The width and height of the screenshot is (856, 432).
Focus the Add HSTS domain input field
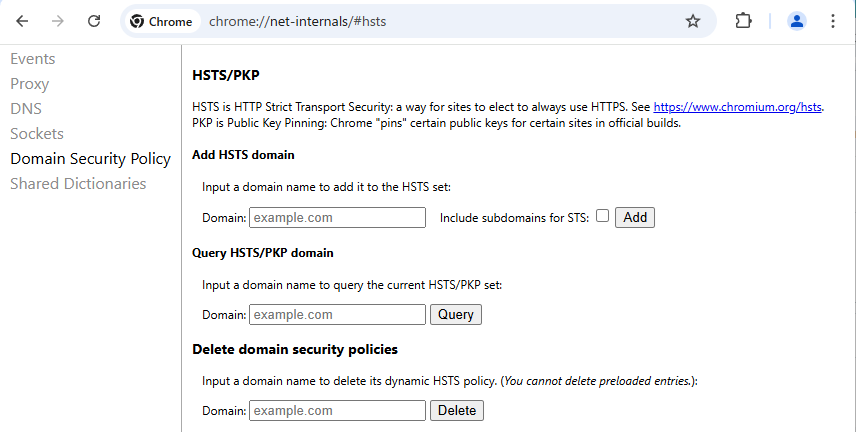(x=337, y=217)
